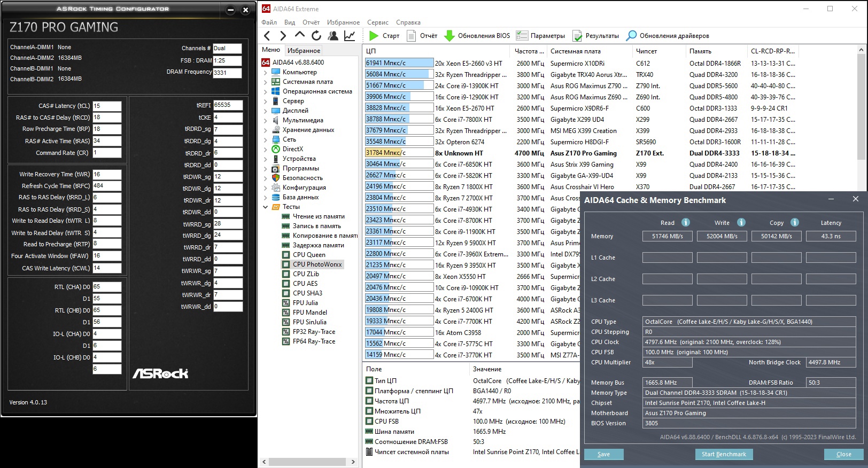Open the Файл menu
The width and height of the screenshot is (868, 468).
pyautogui.click(x=269, y=22)
